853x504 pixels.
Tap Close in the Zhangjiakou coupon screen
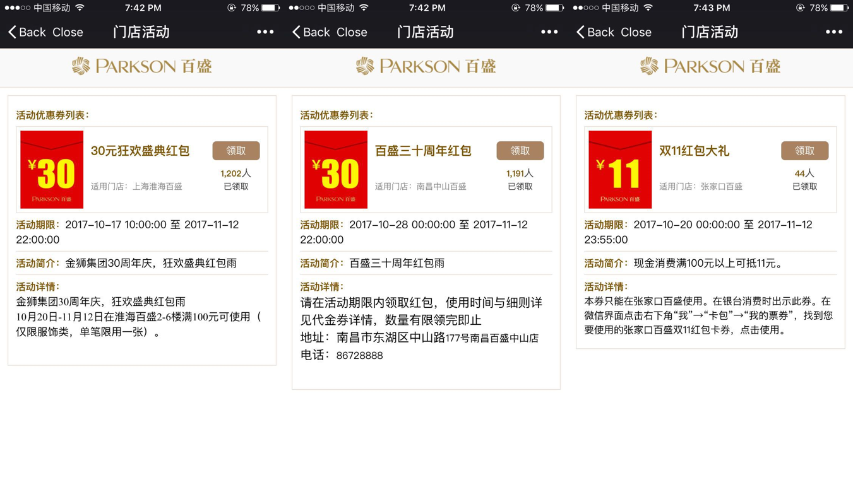[x=636, y=32]
